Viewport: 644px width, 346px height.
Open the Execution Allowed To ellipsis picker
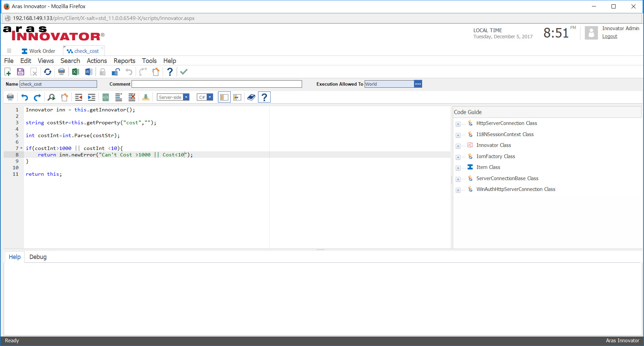click(418, 84)
